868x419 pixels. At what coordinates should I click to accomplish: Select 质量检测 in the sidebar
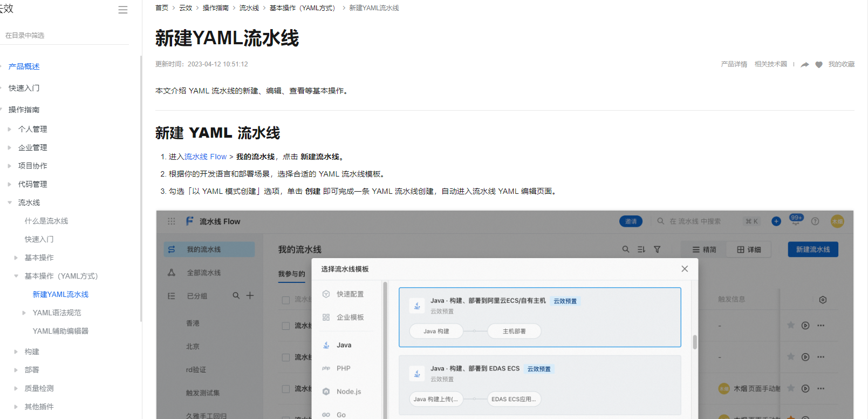(x=39, y=388)
